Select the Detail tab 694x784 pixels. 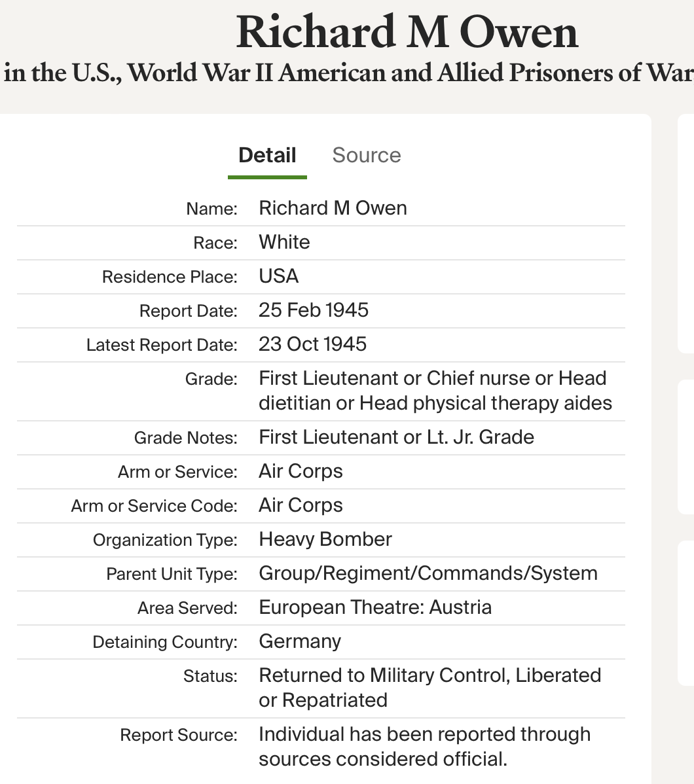(267, 155)
